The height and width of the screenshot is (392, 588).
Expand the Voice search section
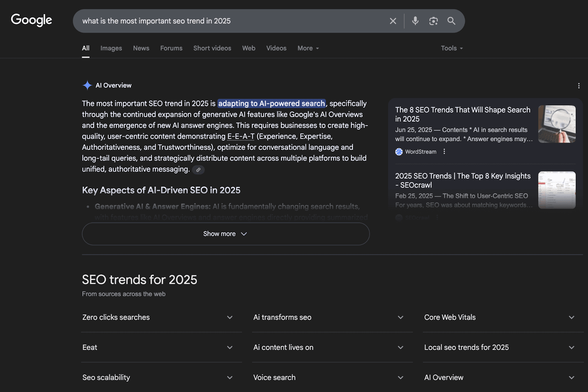401,377
